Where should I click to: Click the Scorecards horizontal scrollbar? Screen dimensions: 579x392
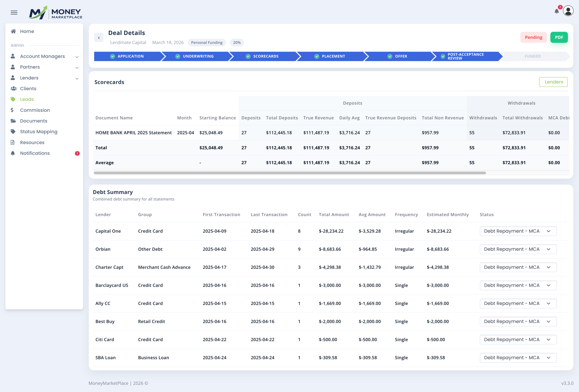[x=289, y=173]
